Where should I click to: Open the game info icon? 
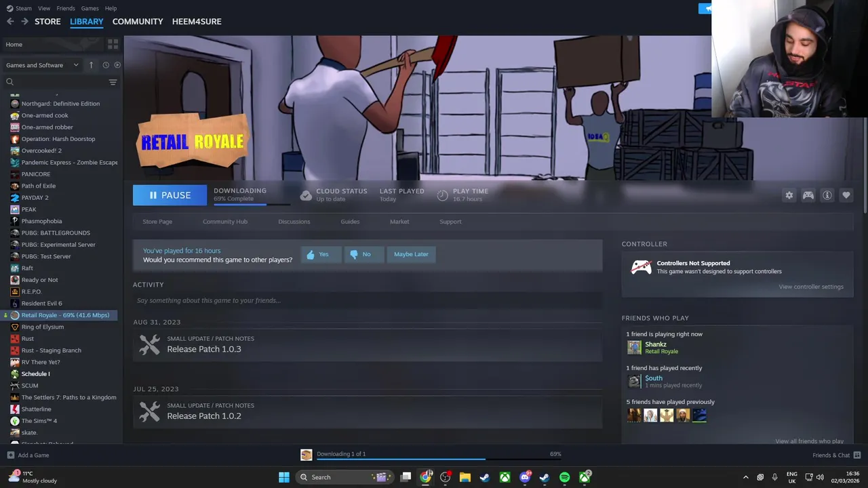pyautogui.click(x=827, y=195)
